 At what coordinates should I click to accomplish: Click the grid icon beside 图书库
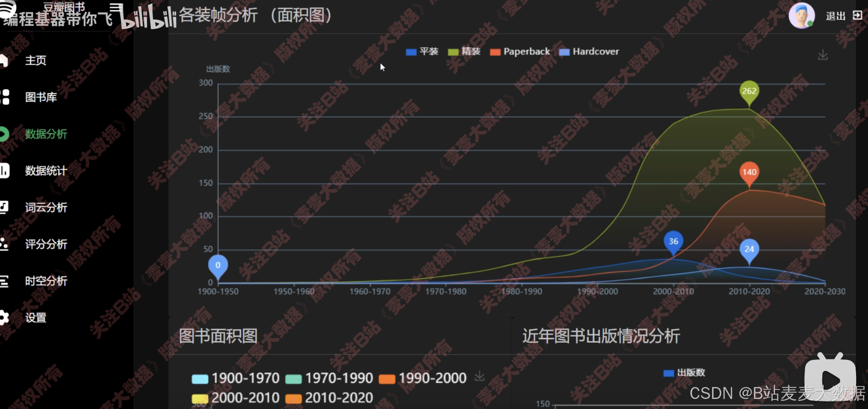coord(4,97)
